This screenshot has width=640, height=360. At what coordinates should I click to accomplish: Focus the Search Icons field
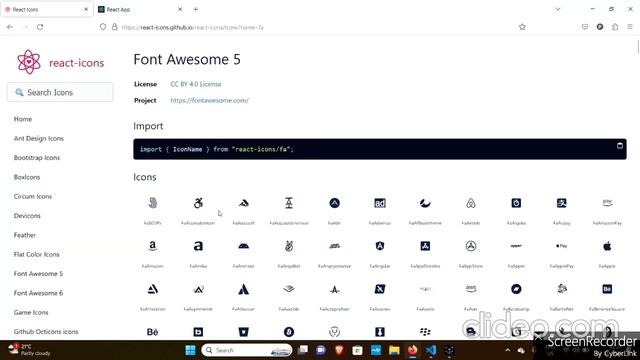coord(60,92)
